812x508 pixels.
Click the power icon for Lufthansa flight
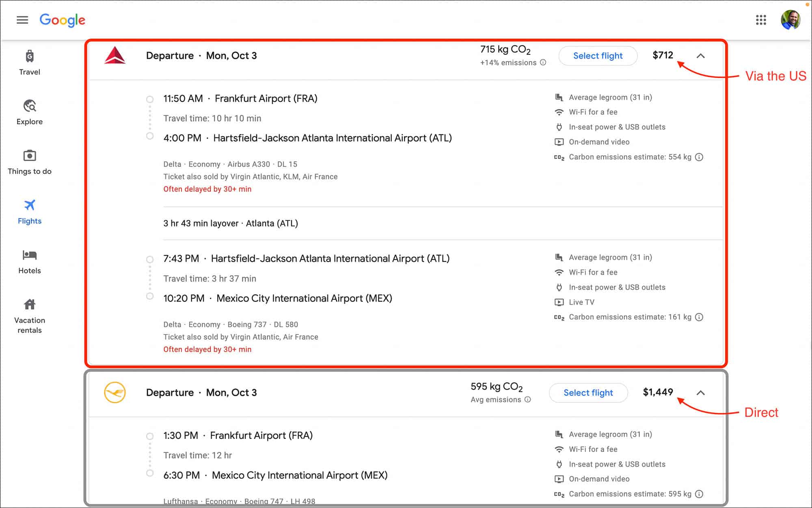[x=559, y=464]
